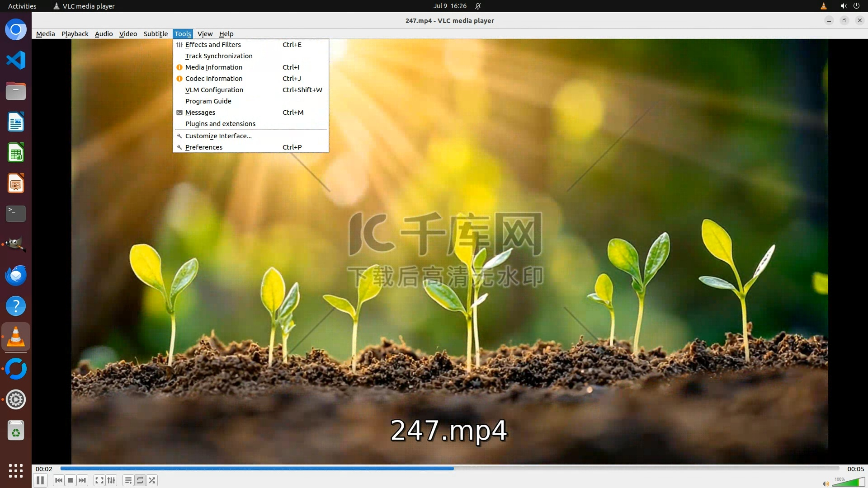
Task: Stop playback with the stop button
Action: coord(71,480)
